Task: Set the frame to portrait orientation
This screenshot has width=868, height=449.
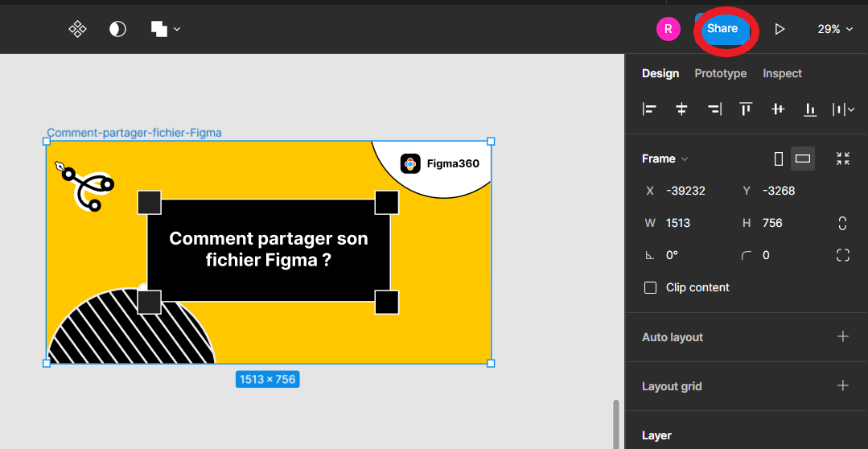Action: tap(779, 159)
